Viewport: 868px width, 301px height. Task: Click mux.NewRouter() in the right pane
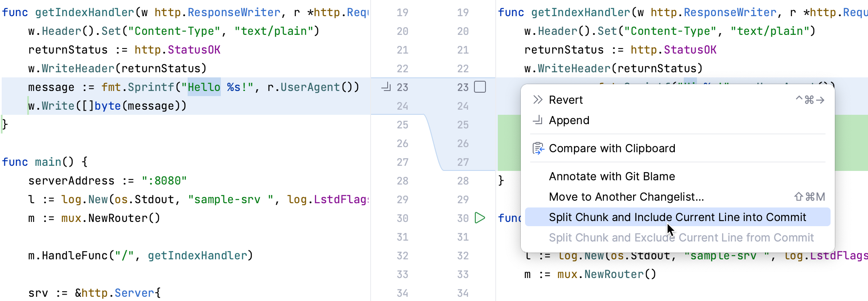click(x=607, y=274)
